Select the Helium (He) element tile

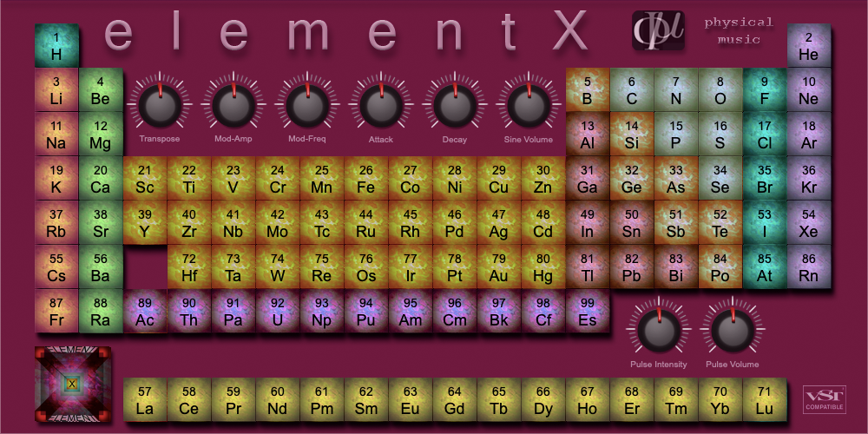pyautogui.click(x=809, y=45)
